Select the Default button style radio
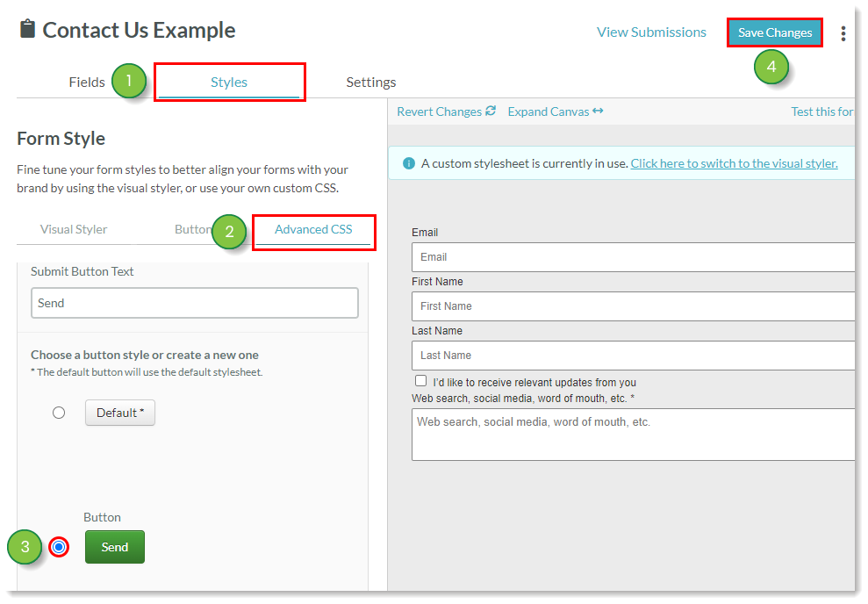Image resolution: width=868 pixels, height=604 pixels. tap(59, 413)
